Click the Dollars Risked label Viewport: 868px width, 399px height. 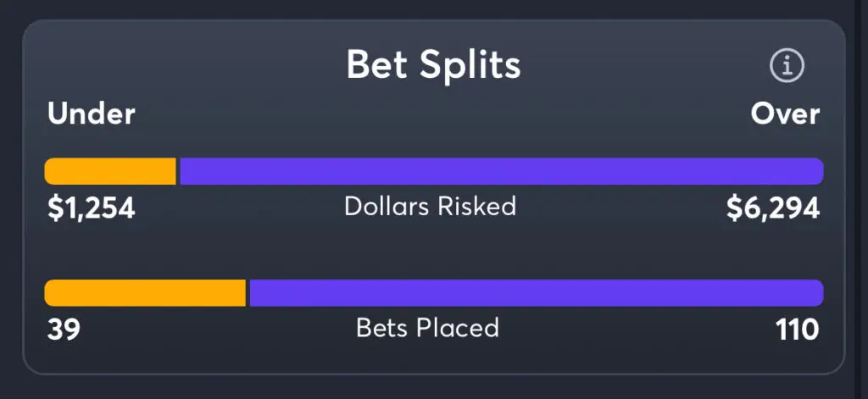[430, 207]
